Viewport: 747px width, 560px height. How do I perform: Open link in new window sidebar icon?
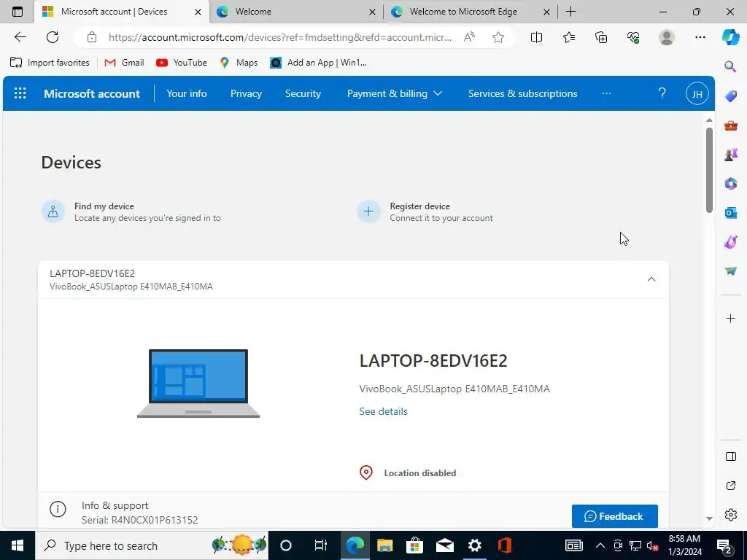point(730,486)
